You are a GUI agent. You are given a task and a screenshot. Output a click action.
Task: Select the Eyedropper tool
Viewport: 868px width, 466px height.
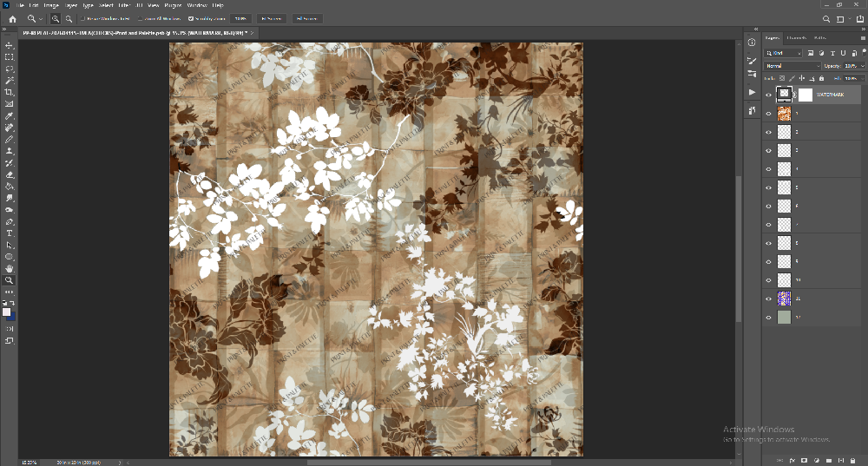9,115
